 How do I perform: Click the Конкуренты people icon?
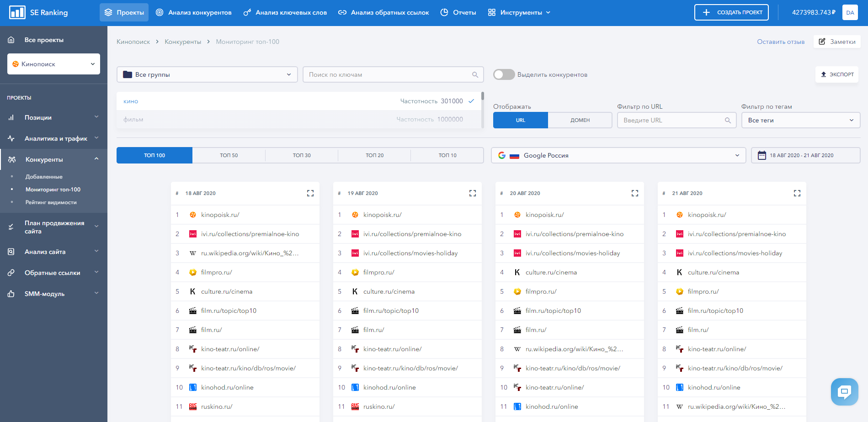click(x=12, y=159)
